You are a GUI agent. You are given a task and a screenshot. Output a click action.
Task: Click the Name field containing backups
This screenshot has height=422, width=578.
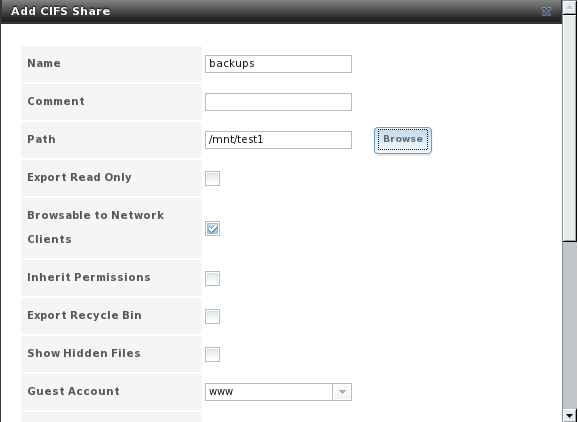(278, 64)
